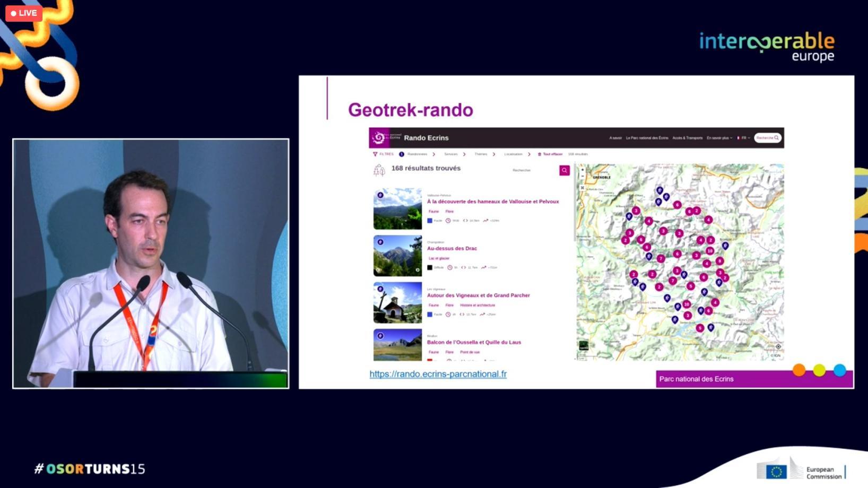Viewport: 868px width, 488px height.
Task: Expand the Localisation filter chevron
Action: [x=529, y=154]
